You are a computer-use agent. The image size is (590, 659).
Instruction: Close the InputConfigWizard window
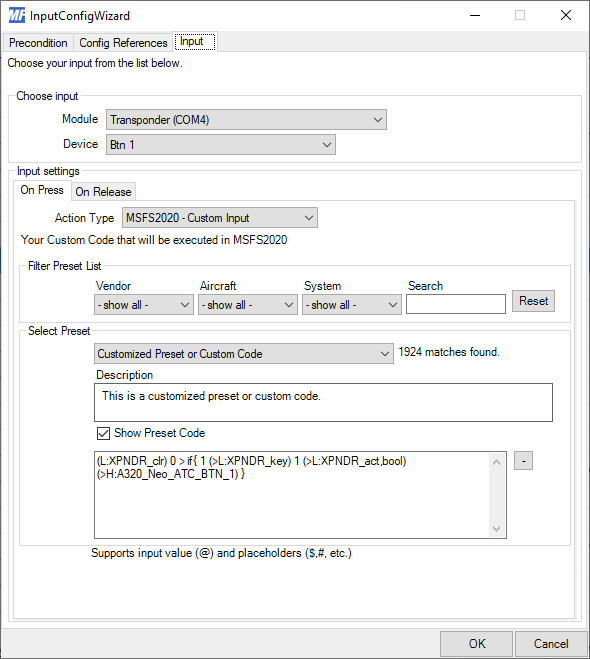pos(566,16)
